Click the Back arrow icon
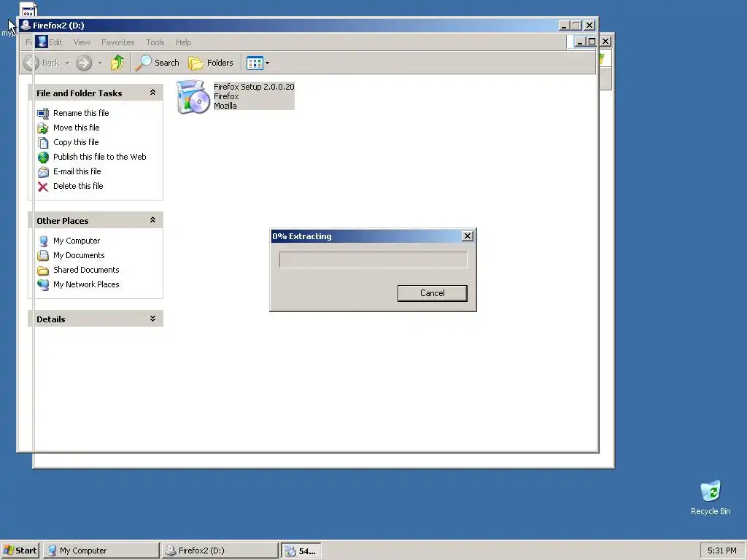This screenshot has height=560, width=747. coord(31,63)
